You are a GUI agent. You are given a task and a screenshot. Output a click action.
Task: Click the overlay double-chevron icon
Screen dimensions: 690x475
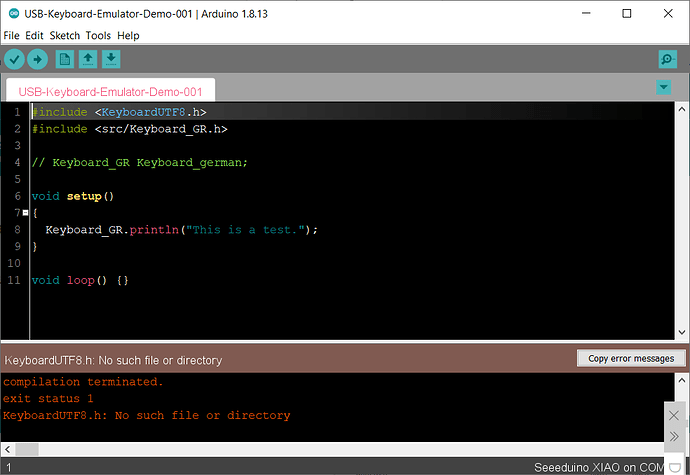click(674, 436)
